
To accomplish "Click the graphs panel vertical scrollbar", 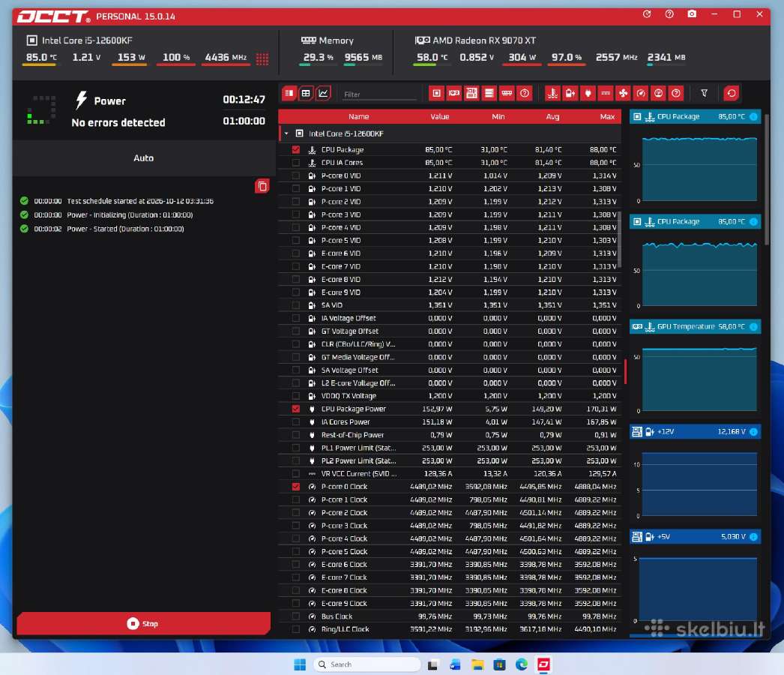I will (767, 179).
